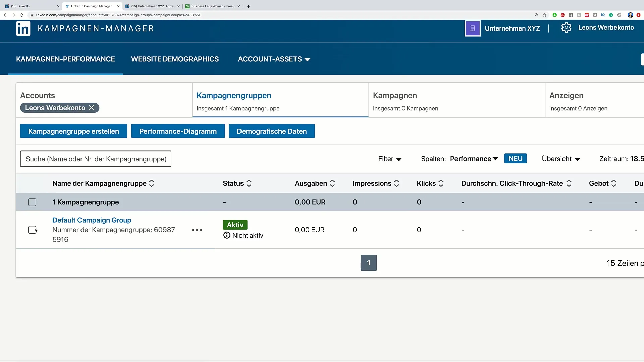Image resolution: width=644 pixels, height=362 pixels.
Task: Check the Default Campaign Group row checkbox
Action: click(x=32, y=230)
